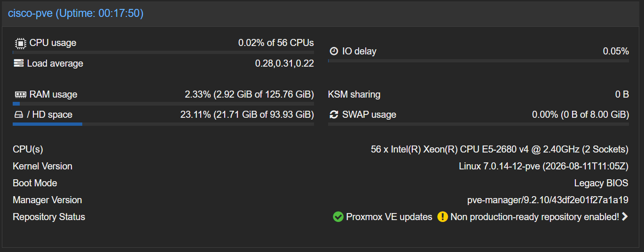Click the HD space progress bar
Viewport: 644px width, 252px height.
163,124
